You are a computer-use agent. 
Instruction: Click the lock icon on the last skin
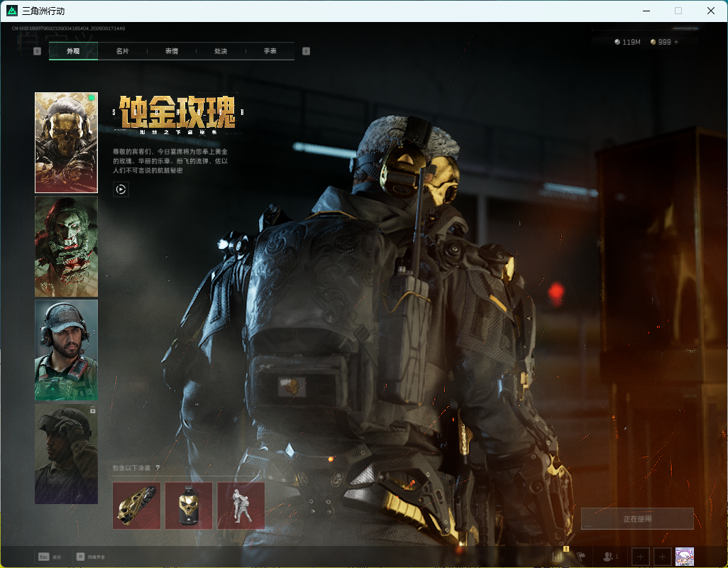93,410
